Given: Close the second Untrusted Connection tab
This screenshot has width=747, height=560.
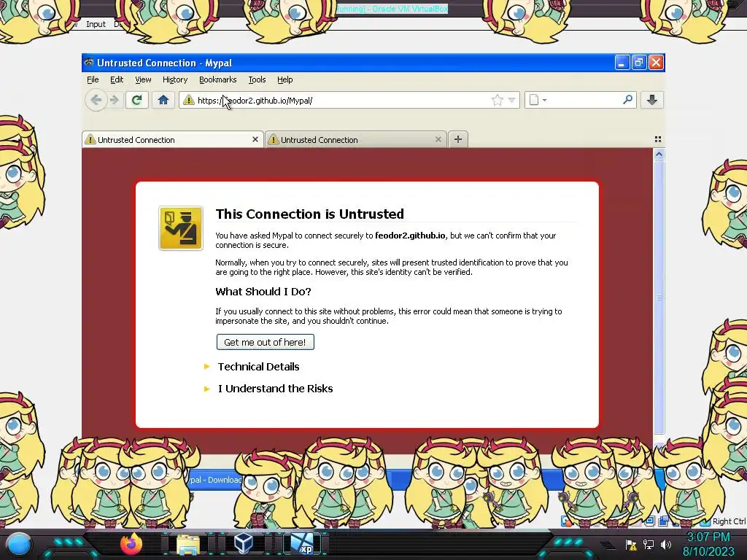Looking at the screenshot, I should point(438,139).
